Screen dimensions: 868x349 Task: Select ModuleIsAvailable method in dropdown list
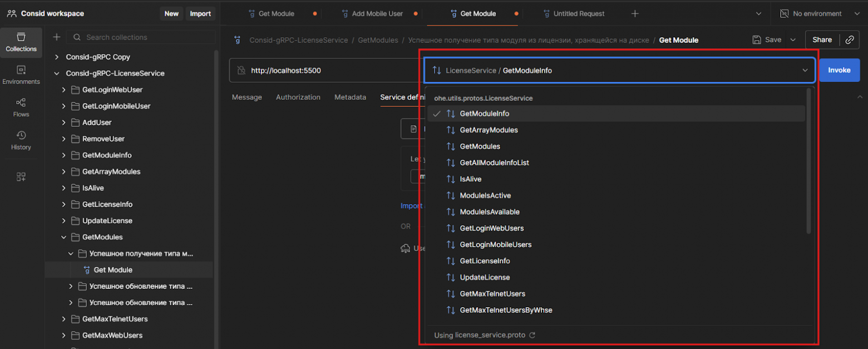click(x=616, y=212)
